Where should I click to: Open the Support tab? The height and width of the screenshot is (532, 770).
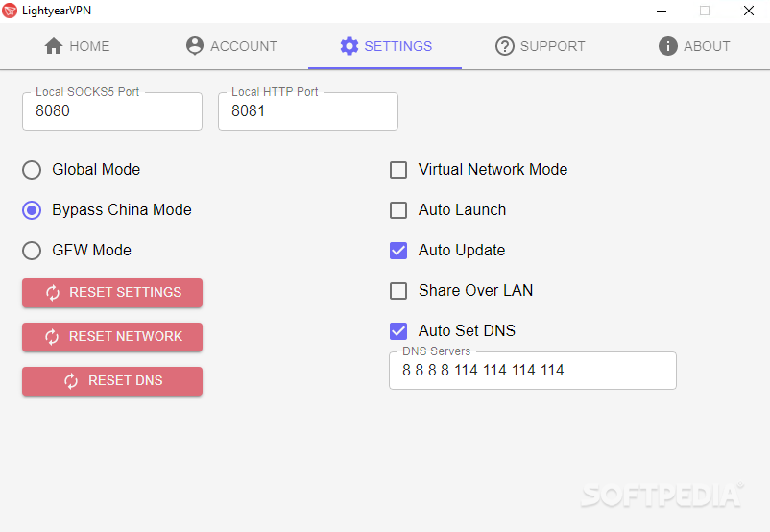coord(540,46)
